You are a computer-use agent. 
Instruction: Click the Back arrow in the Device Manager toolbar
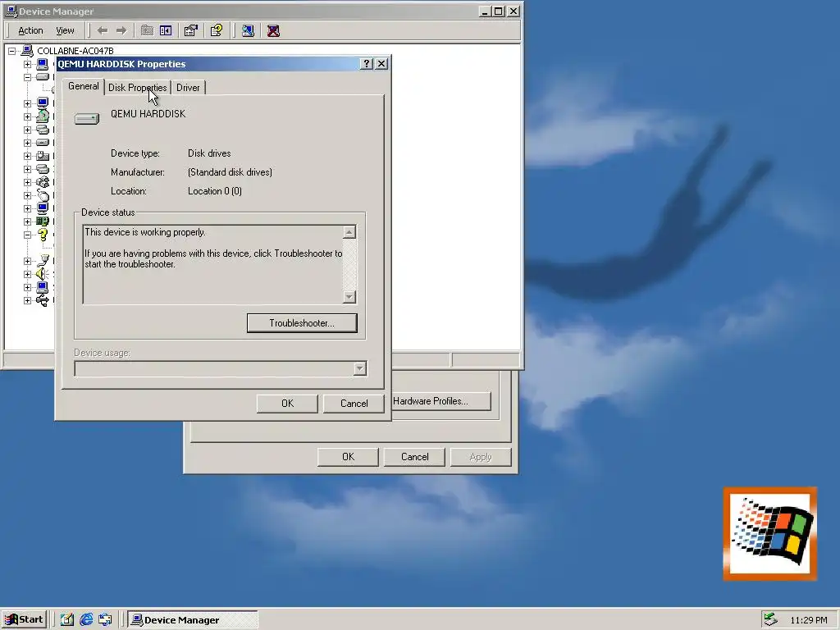(x=103, y=30)
